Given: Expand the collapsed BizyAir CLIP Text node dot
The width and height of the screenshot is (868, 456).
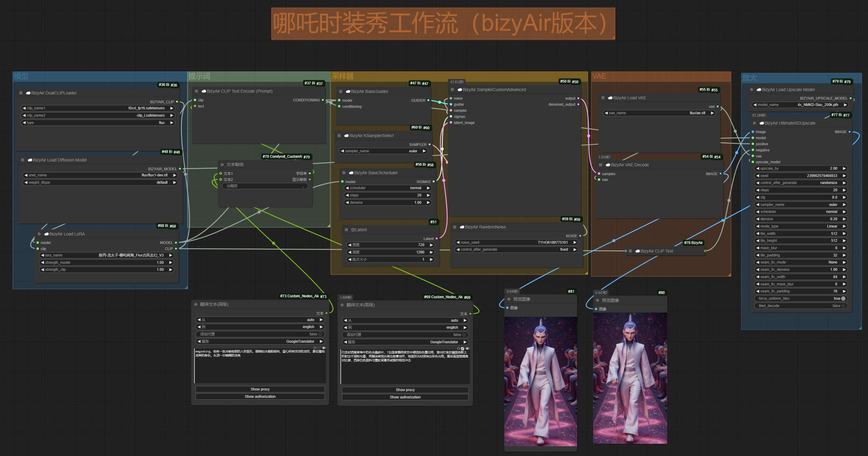Looking at the screenshot, I should point(630,251).
